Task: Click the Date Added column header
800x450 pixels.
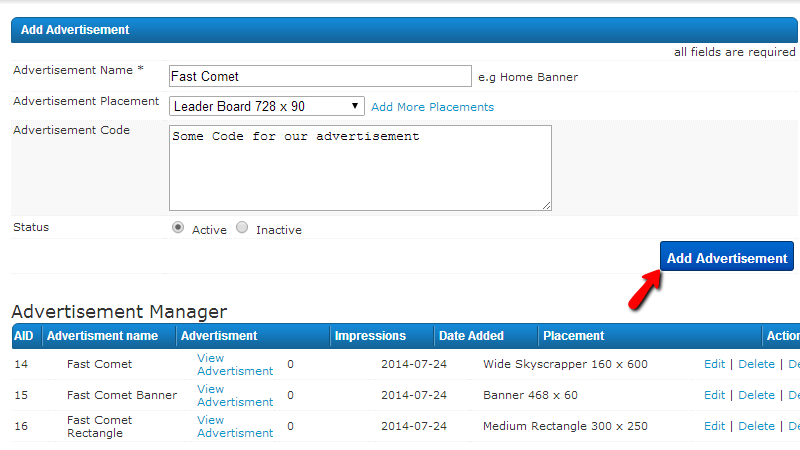Action: (x=471, y=336)
